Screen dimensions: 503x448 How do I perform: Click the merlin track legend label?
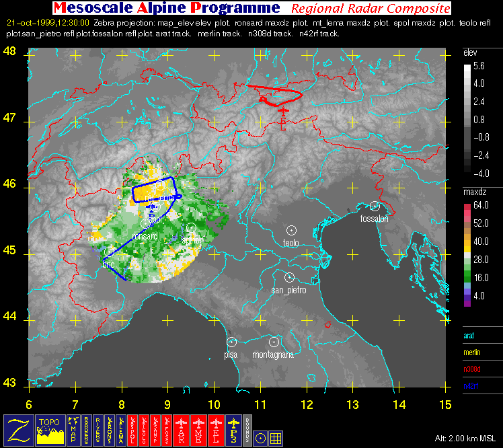pyautogui.click(x=474, y=352)
